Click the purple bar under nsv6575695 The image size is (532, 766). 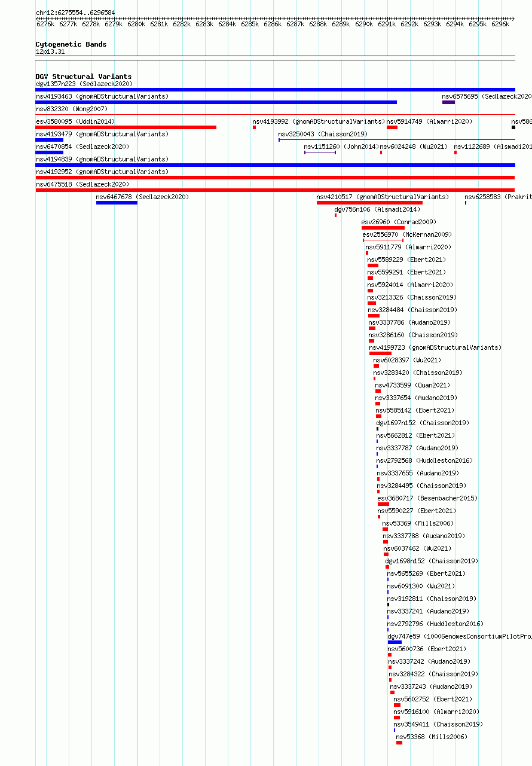coord(448,102)
